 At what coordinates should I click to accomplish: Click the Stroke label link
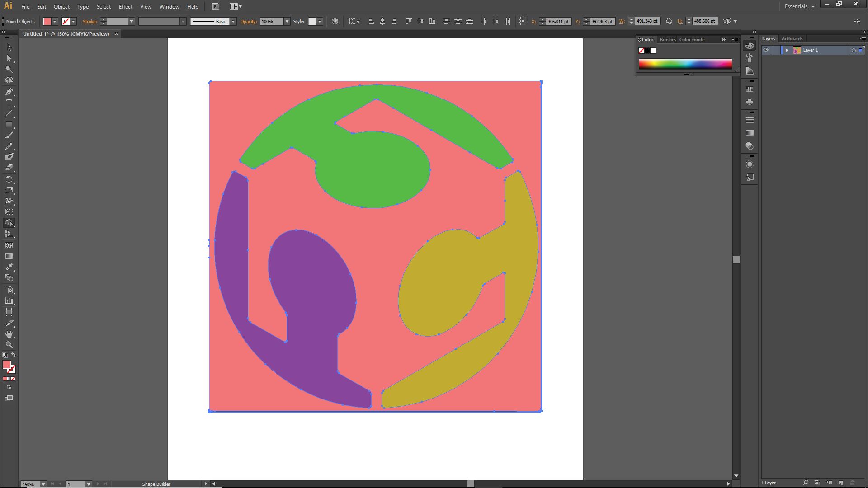pos(90,21)
